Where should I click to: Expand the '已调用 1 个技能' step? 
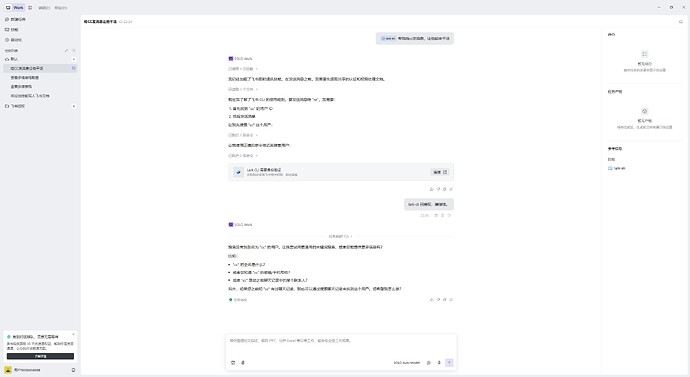pyautogui.click(x=242, y=69)
